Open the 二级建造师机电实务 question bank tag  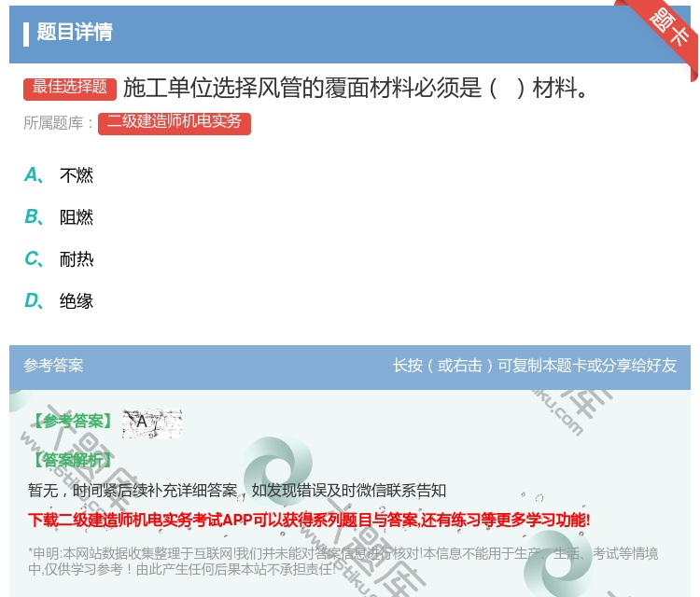(175, 123)
